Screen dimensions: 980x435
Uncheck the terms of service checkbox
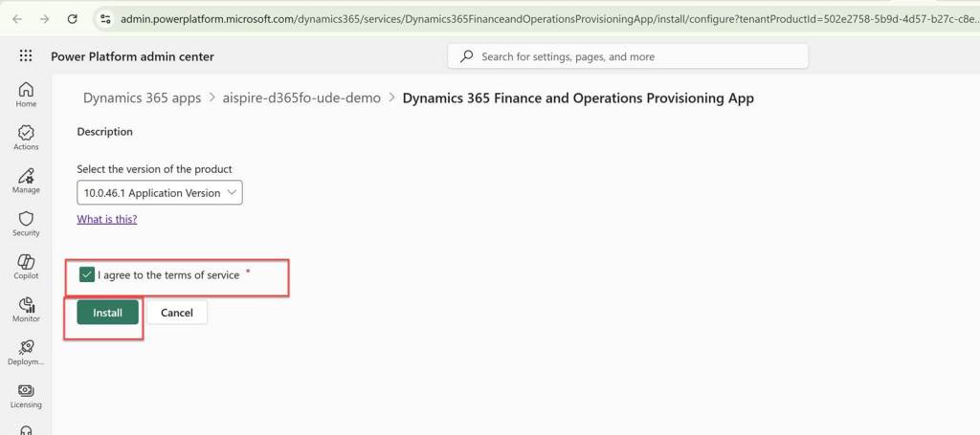87,275
